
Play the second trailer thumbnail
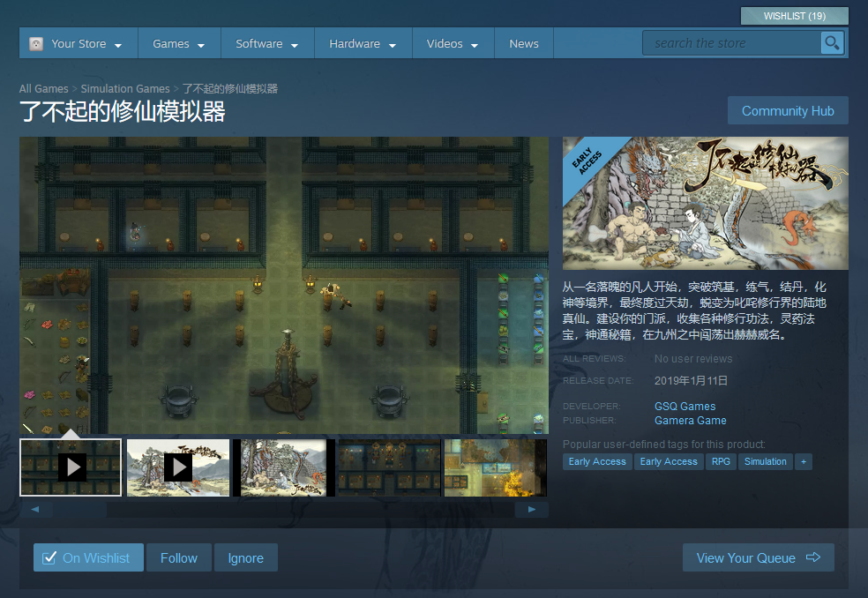point(178,467)
